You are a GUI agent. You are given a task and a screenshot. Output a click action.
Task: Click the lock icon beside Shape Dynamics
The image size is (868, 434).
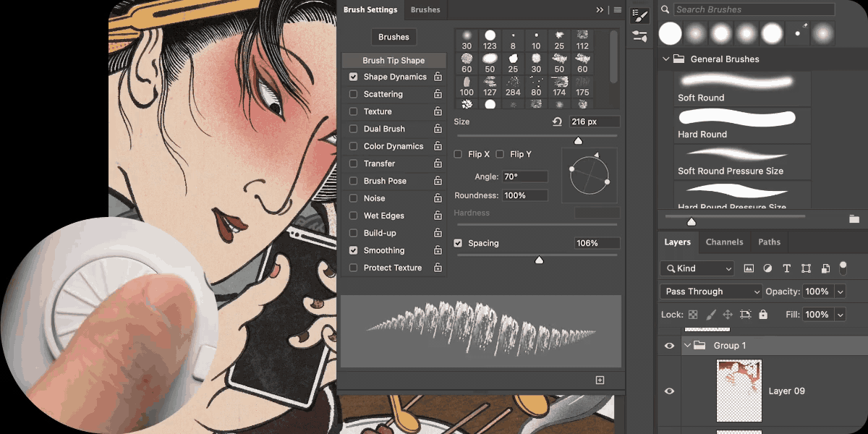click(x=438, y=77)
